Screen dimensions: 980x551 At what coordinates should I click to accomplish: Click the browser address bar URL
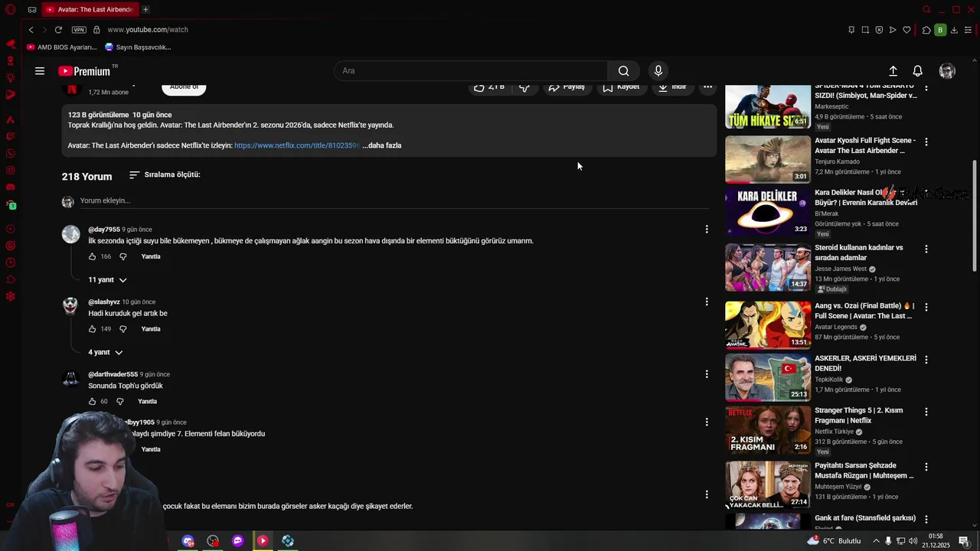148,30
